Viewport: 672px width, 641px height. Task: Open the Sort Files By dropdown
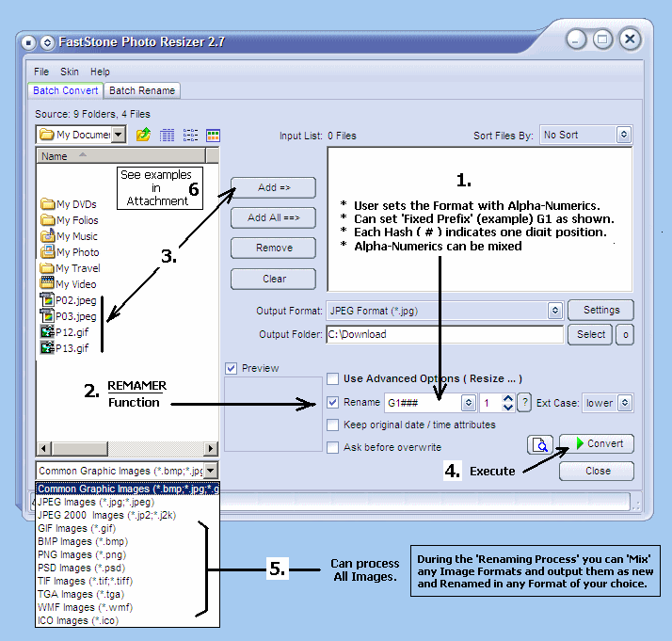(623, 136)
